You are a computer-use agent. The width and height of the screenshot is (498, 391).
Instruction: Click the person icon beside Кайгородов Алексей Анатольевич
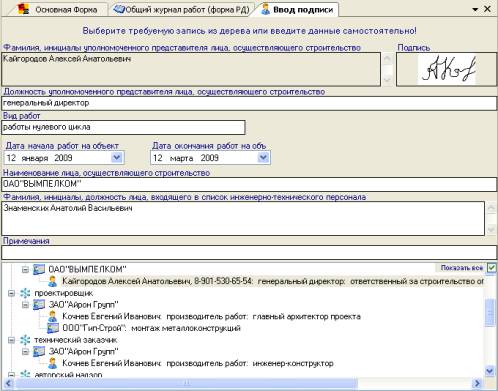point(53,281)
